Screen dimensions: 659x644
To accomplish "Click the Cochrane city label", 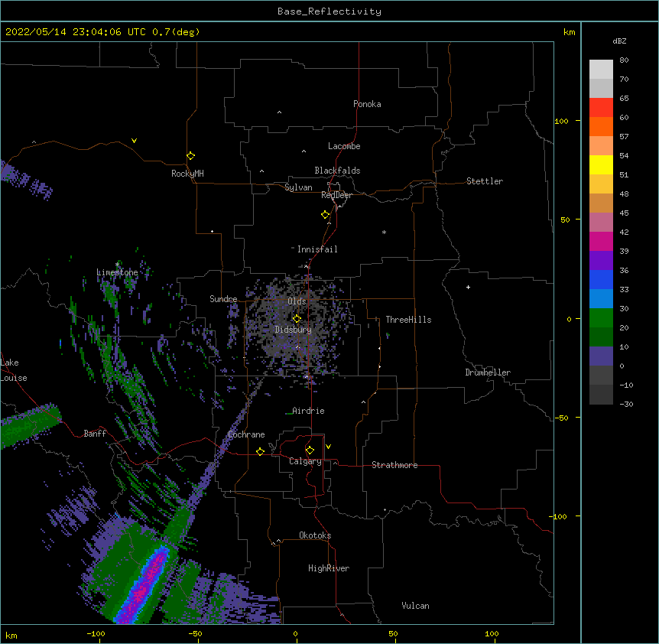I will pyautogui.click(x=246, y=434).
